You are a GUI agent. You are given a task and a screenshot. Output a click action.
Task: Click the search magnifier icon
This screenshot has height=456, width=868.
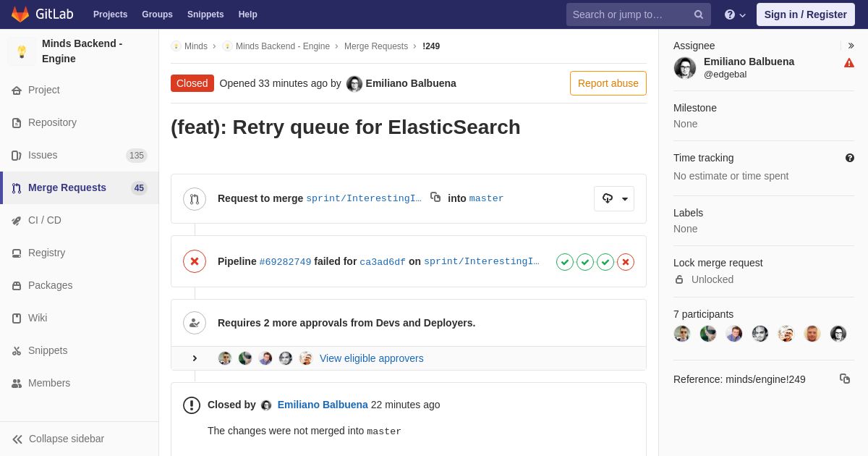click(698, 14)
